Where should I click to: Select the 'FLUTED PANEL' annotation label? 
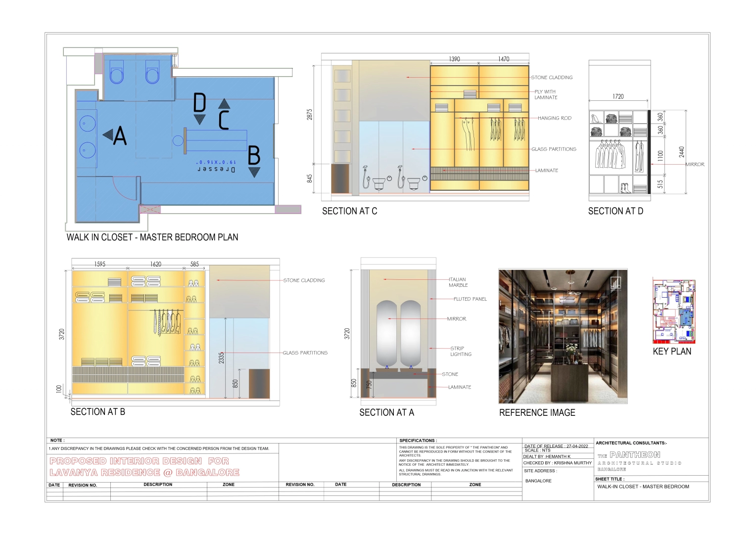click(x=470, y=299)
